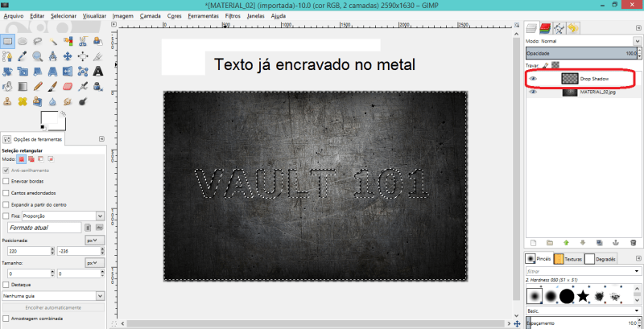644x329 pixels.
Task: Enable Cantos arredondados checkbox
Action: coord(6,193)
